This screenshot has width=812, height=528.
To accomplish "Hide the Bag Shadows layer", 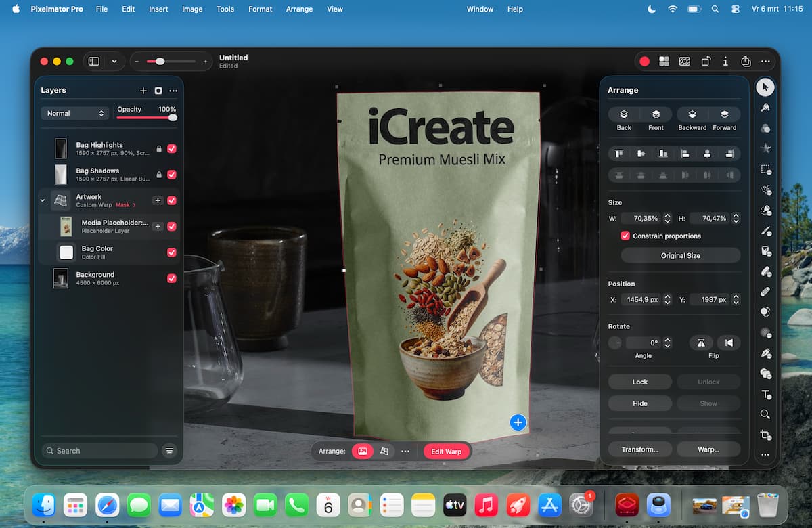I will [172, 175].
